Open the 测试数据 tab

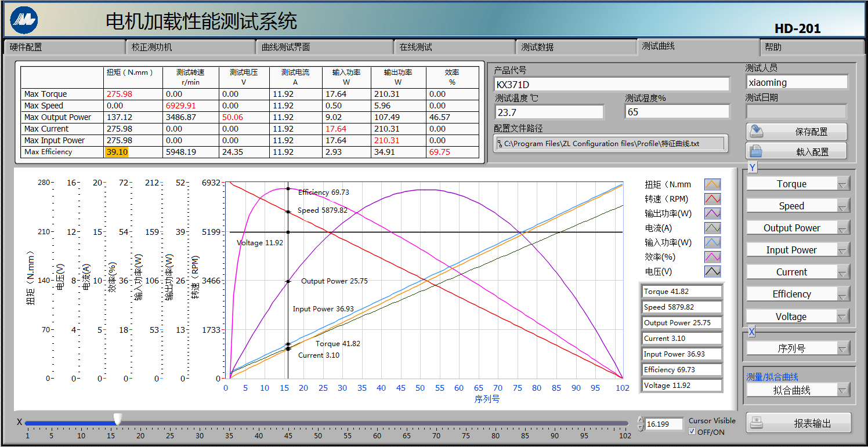point(574,47)
